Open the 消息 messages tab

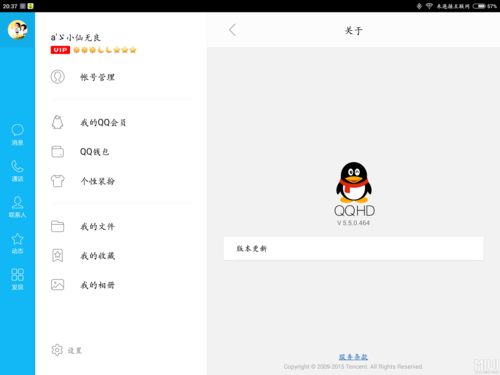pos(17,135)
